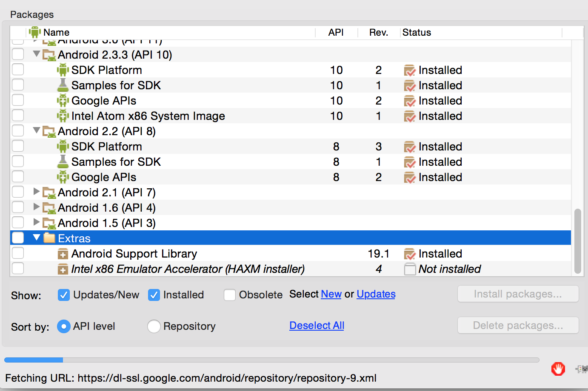The height and width of the screenshot is (391, 588).
Task: Click the Delete packages button
Action: point(518,326)
